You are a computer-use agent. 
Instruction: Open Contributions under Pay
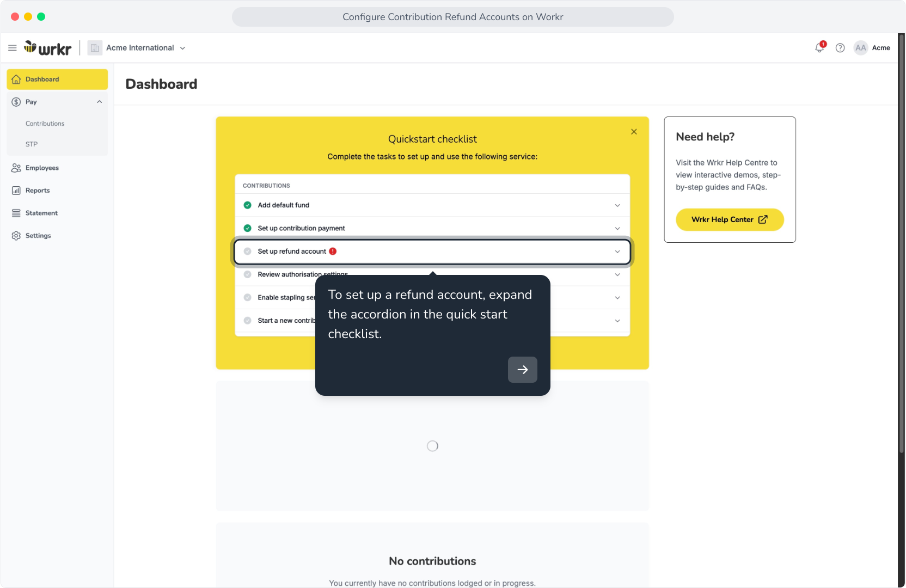click(x=45, y=124)
